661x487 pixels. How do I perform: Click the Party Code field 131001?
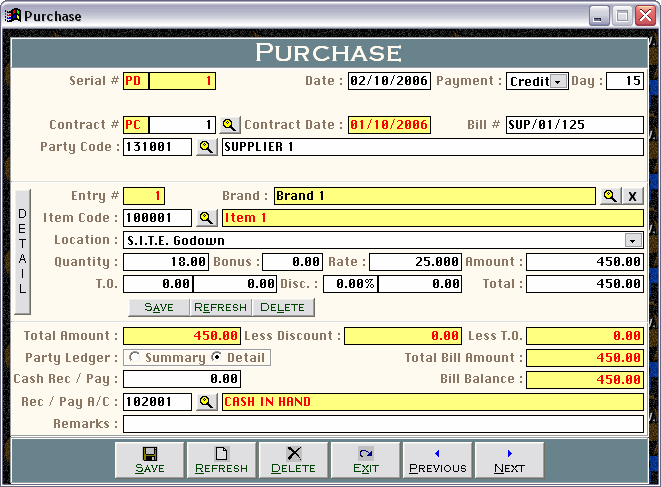[x=157, y=147]
